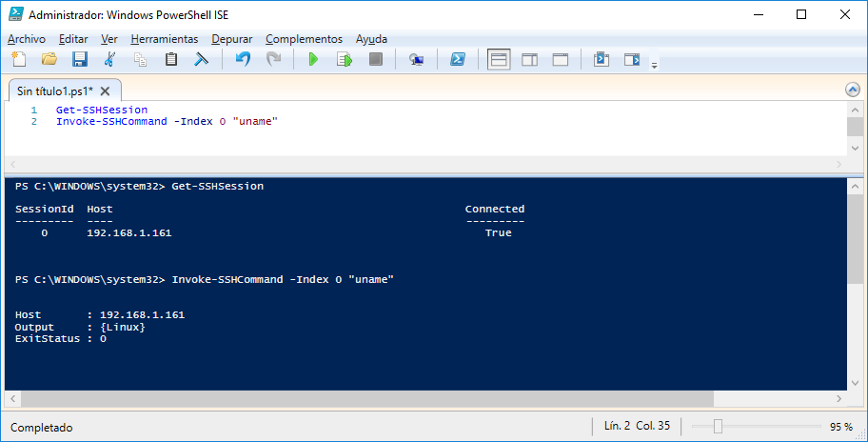Toggle script pane on right layout
Screen dimensions: 868x442
pyautogui.click(x=529, y=60)
